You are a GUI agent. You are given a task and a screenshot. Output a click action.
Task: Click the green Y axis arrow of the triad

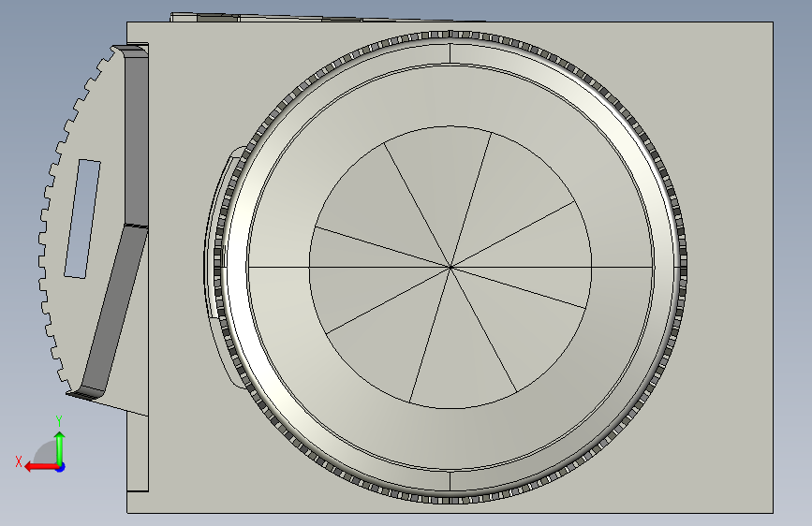point(60,447)
